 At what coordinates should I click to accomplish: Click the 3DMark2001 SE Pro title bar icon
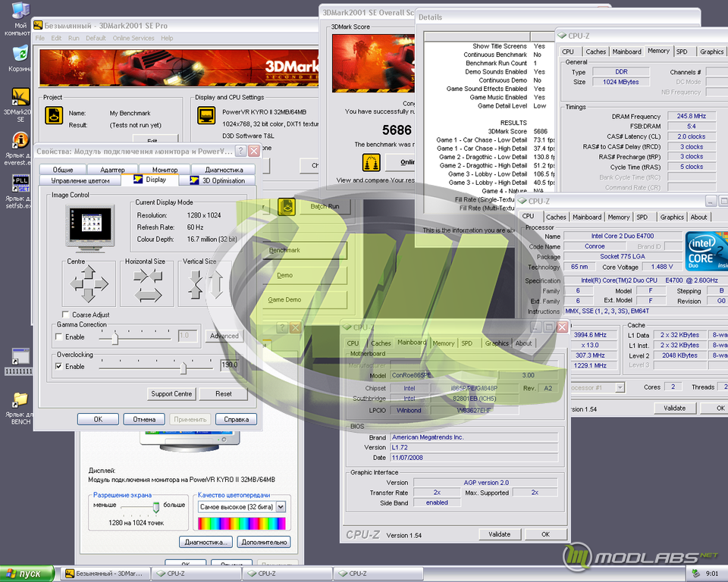(38, 25)
